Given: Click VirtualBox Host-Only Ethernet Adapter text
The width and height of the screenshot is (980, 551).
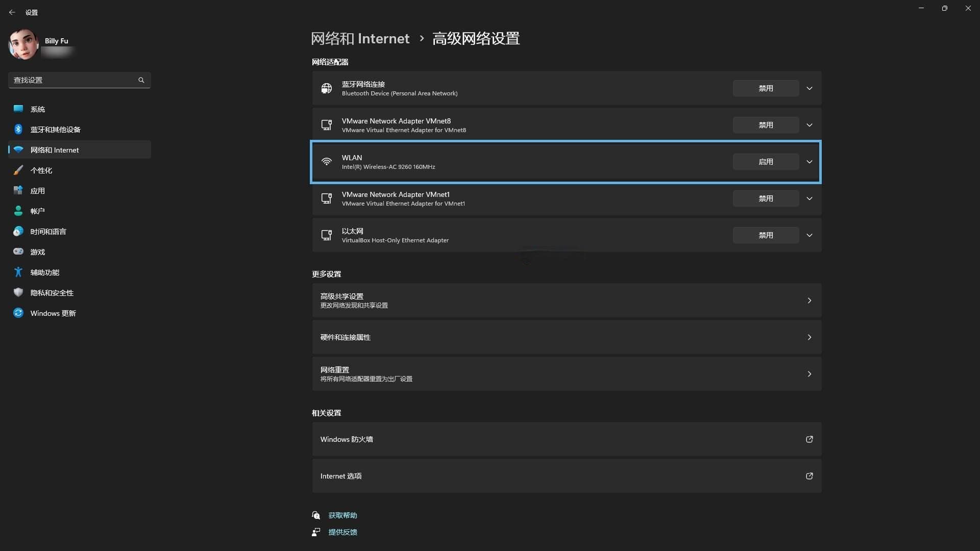Looking at the screenshot, I should (x=395, y=240).
